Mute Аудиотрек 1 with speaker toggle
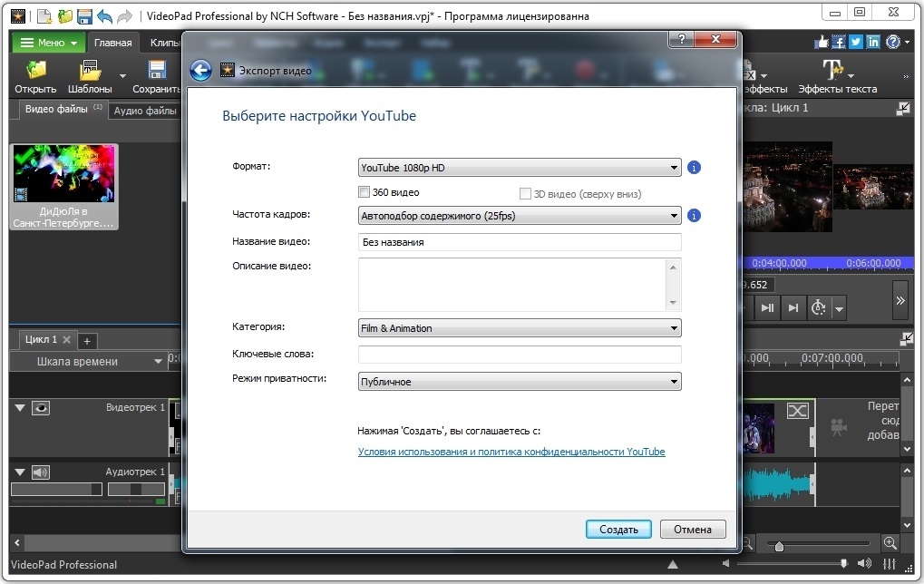Image resolution: width=924 pixels, height=584 pixels. 41,472
